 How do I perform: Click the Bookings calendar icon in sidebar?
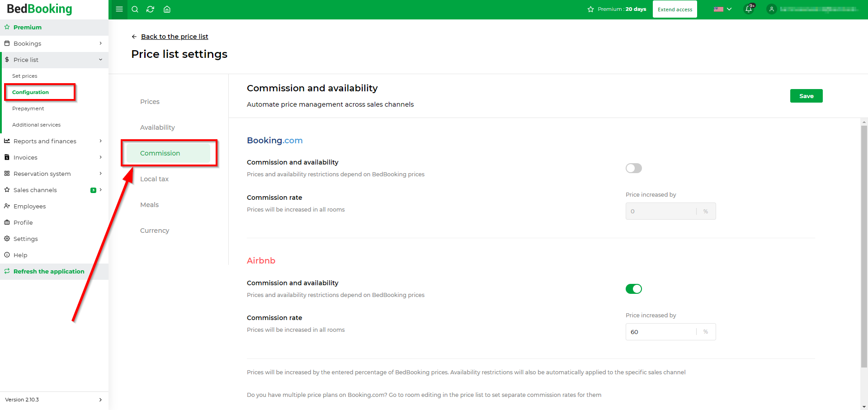point(7,43)
